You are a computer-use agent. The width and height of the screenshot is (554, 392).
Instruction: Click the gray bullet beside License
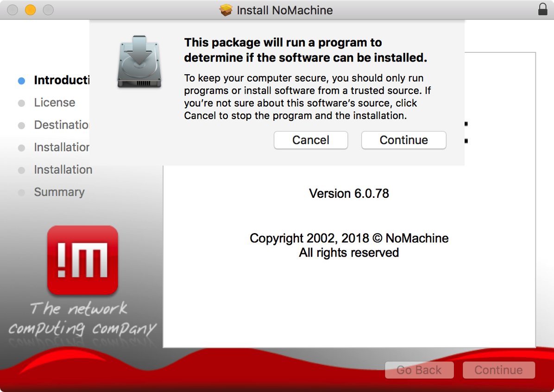pyautogui.click(x=22, y=103)
